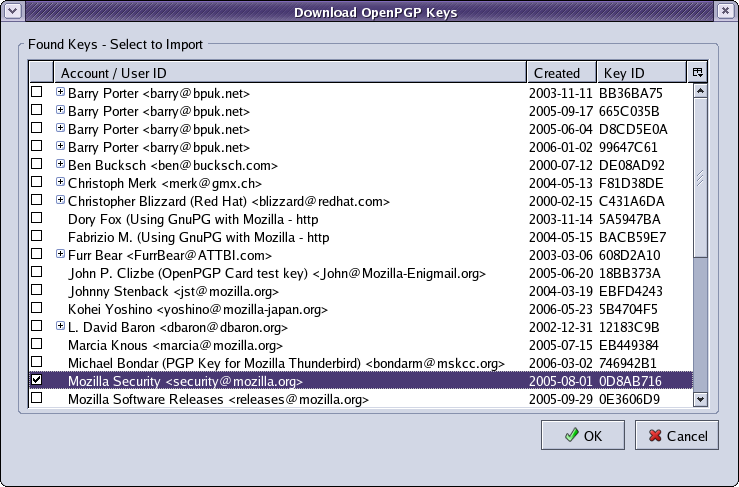Expand Barry Porter entry created 2005-09-17
This screenshot has height=487, width=739.
60,109
